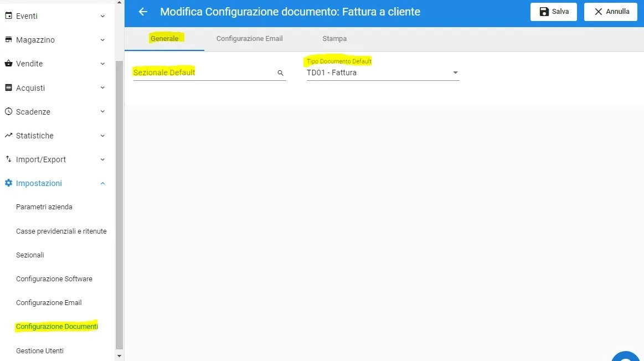Click the search icon in Sezionale Default
This screenshot has height=361, width=644.
[281, 73]
